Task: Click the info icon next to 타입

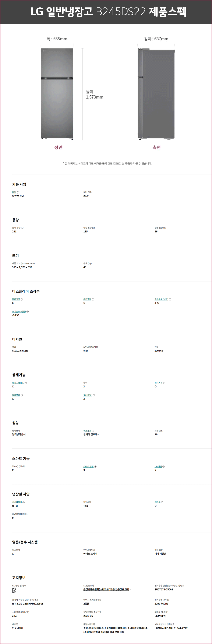Action: (x=18, y=192)
